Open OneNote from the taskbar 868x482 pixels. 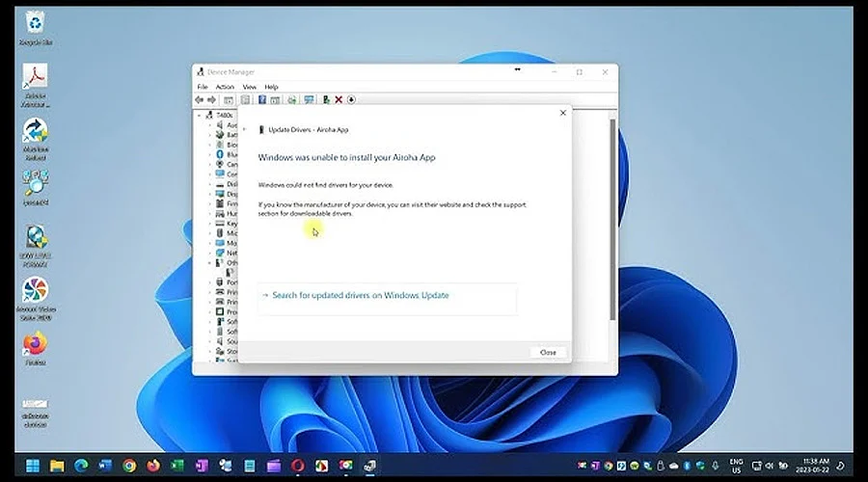pos(202,466)
